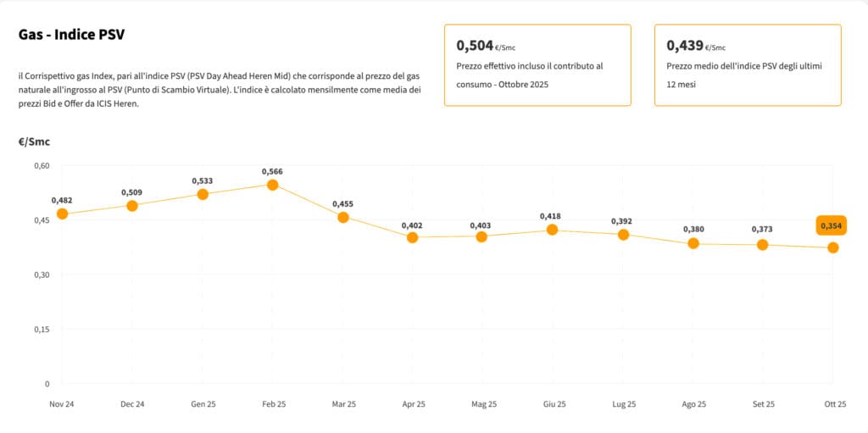
Task: Click the Nov 24 data point on chart
Action: pyautogui.click(x=62, y=214)
